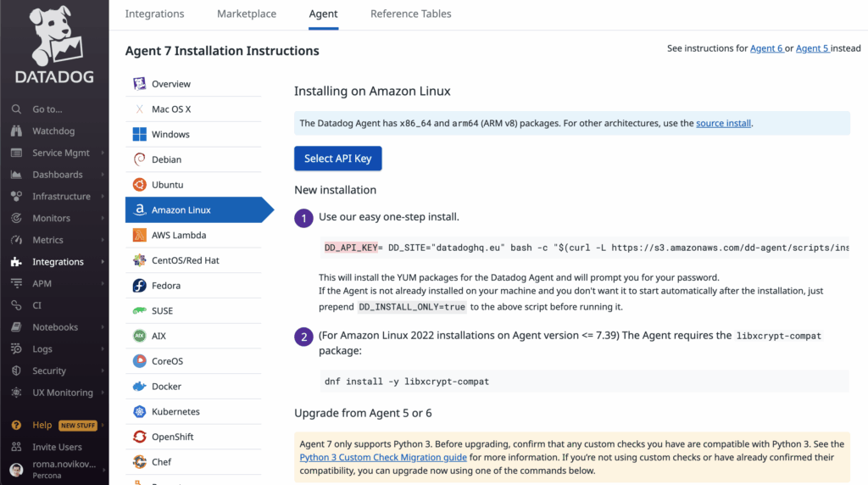Pick the Fedora logo icon

coord(140,286)
